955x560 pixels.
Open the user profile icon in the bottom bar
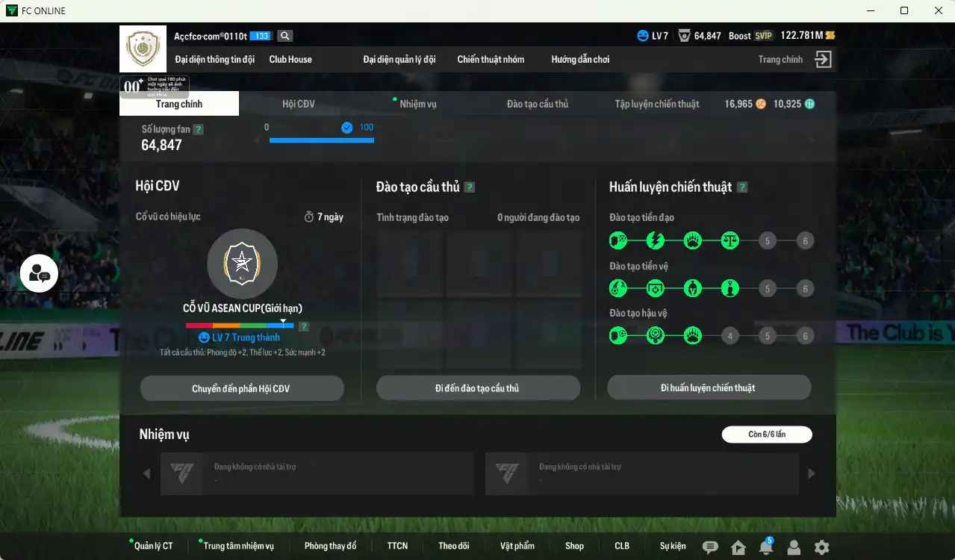coord(794,547)
